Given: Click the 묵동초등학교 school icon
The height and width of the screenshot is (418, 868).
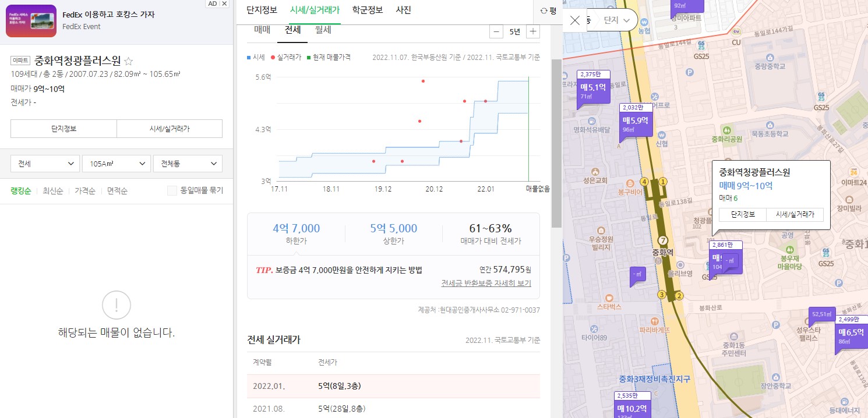Looking at the screenshot, I should [x=770, y=125].
